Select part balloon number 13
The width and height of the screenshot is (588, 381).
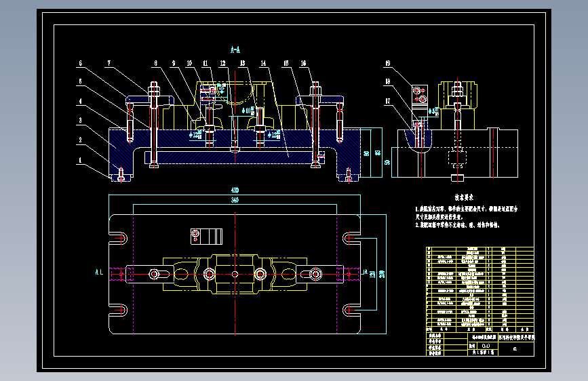[x=243, y=63]
